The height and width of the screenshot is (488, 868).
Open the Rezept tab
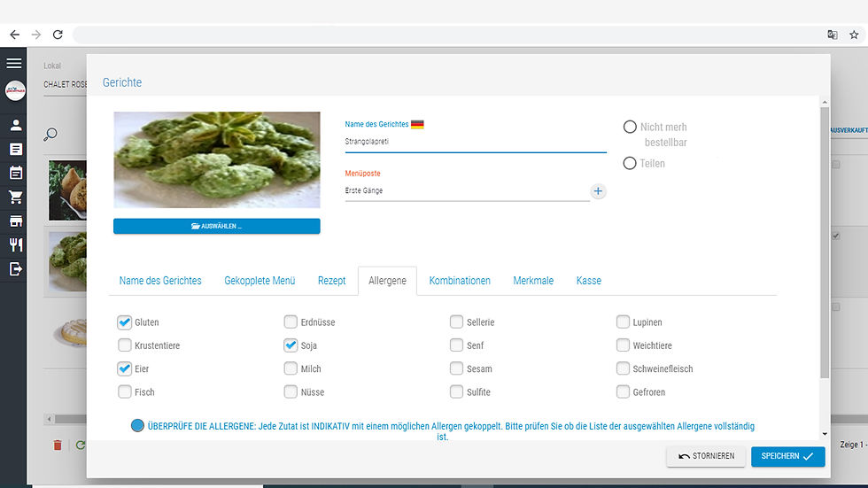click(331, 281)
